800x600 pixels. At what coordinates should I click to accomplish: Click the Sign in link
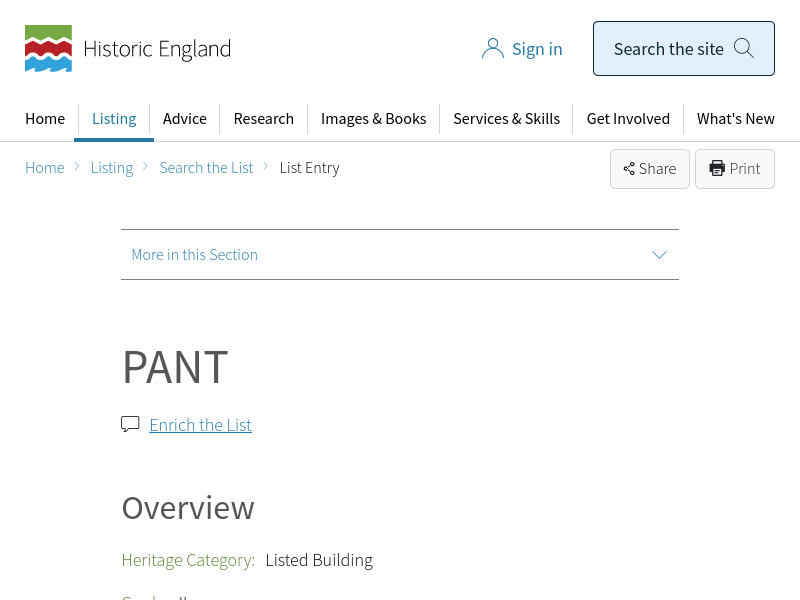tap(537, 49)
